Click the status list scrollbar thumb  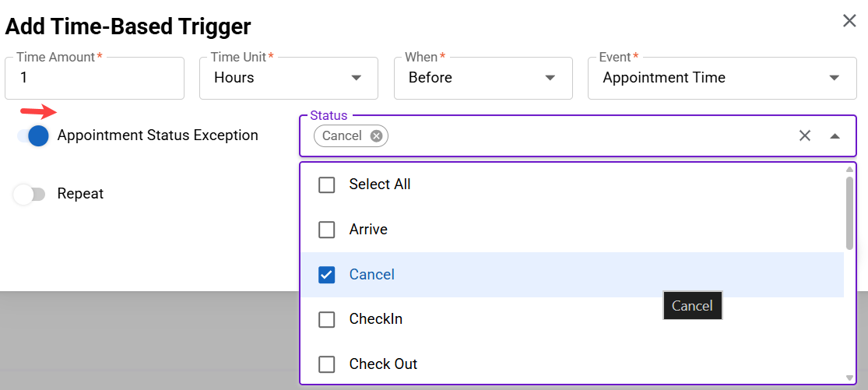click(x=849, y=213)
